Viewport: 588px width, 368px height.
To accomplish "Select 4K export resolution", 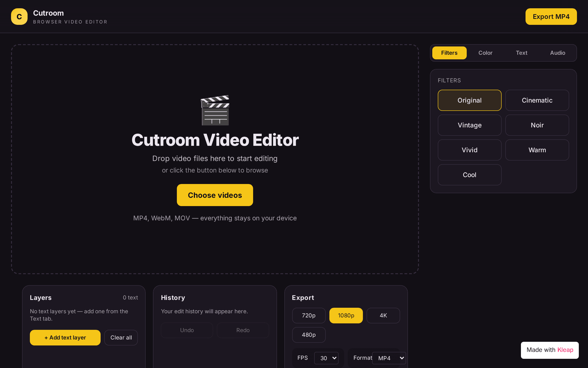I will tap(383, 315).
